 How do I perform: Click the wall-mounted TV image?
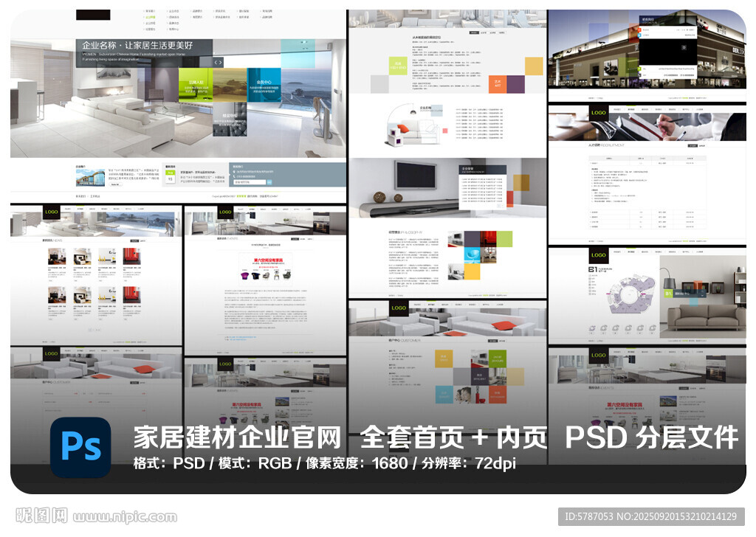click(x=416, y=176)
